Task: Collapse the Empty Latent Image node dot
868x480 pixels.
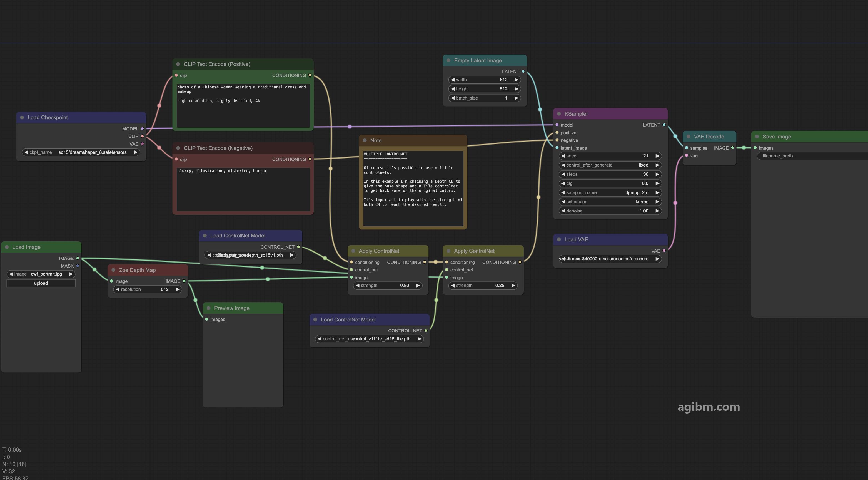Action: [448, 60]
